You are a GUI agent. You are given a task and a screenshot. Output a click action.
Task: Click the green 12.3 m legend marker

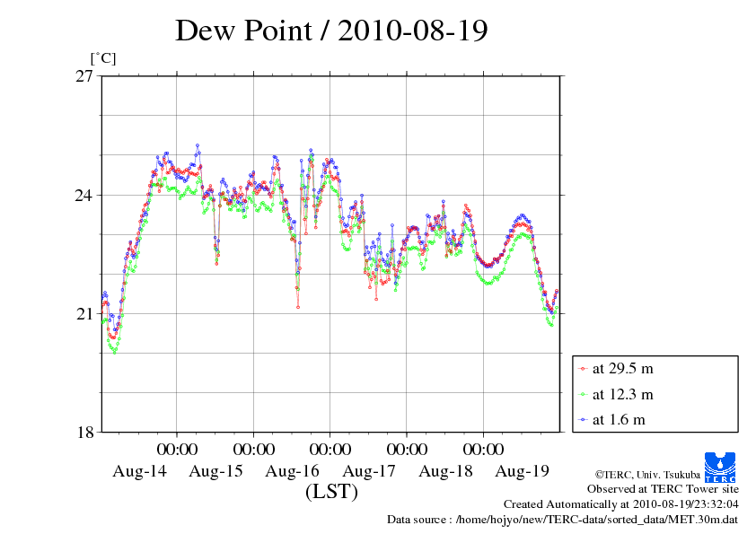pyautogui.click(x=583, y=395)
